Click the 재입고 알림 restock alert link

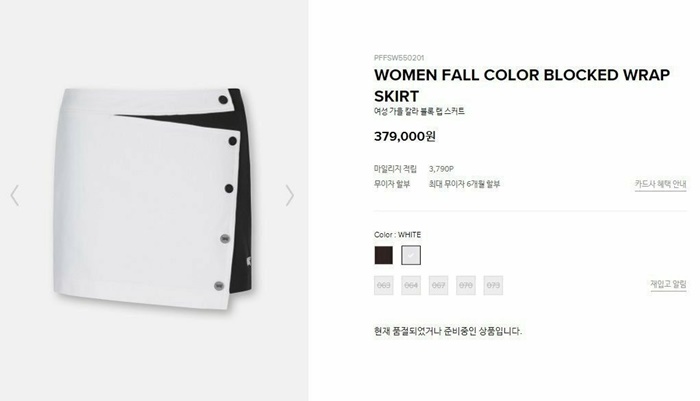point(668,284)
